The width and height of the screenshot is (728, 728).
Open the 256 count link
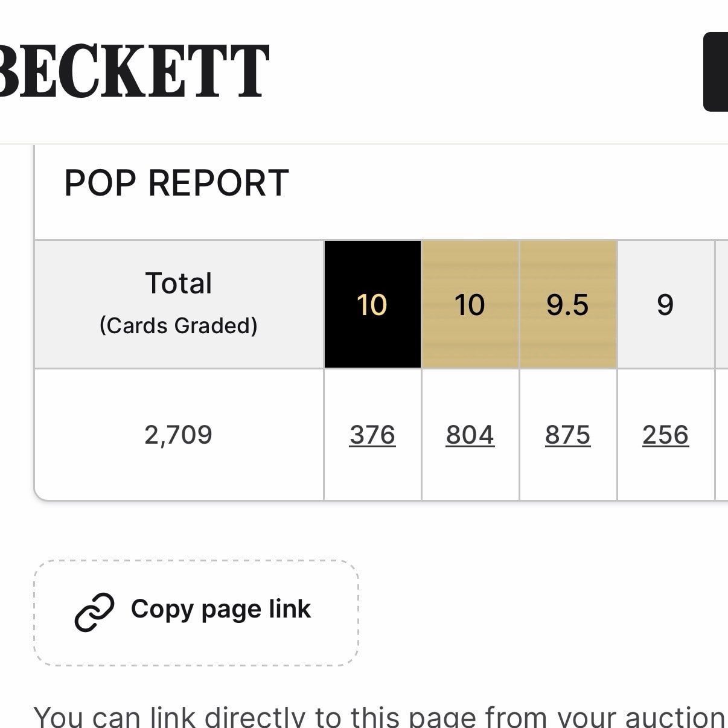(665, 435)
